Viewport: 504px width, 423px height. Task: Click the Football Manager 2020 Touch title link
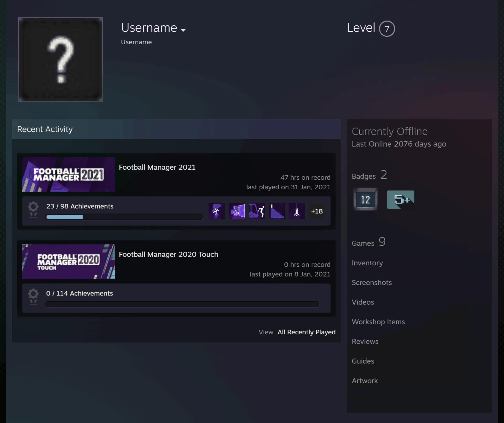click(x=169, y=254)
